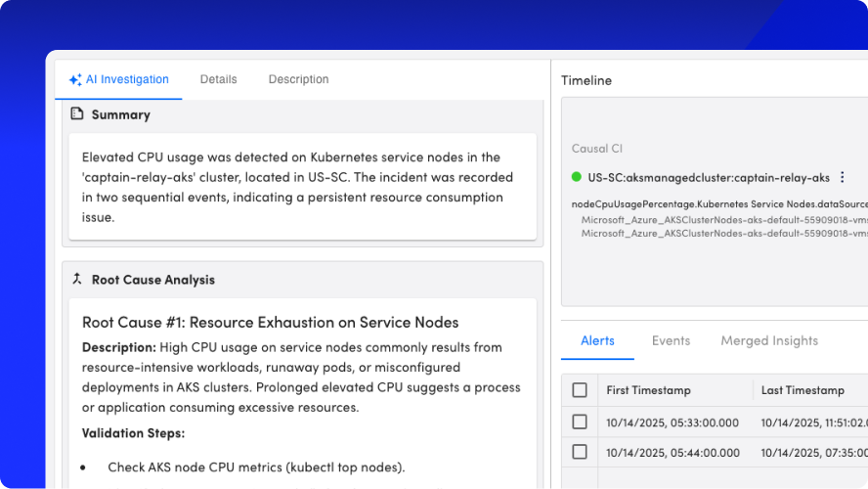Click the US-SC:aksmanagedcluster:captain-relay-aks link
This screenshot has height=489, width=868.
(x=708, y=178)
